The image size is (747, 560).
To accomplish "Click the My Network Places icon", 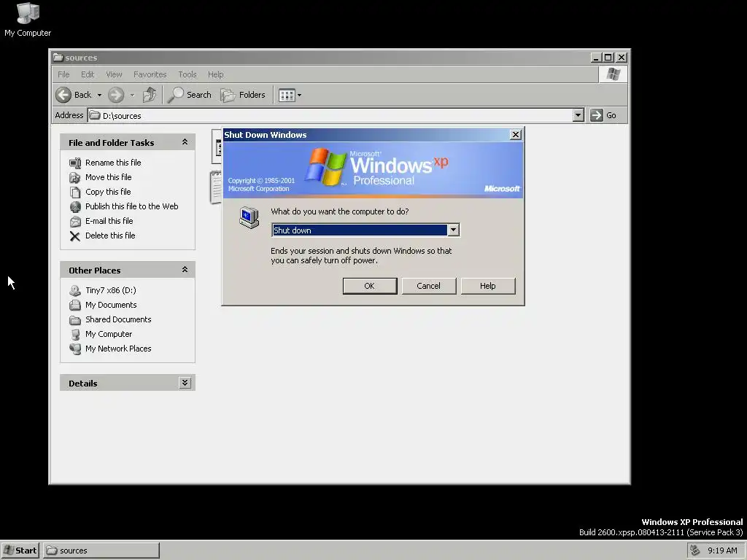I will click(x=75, y=349).
